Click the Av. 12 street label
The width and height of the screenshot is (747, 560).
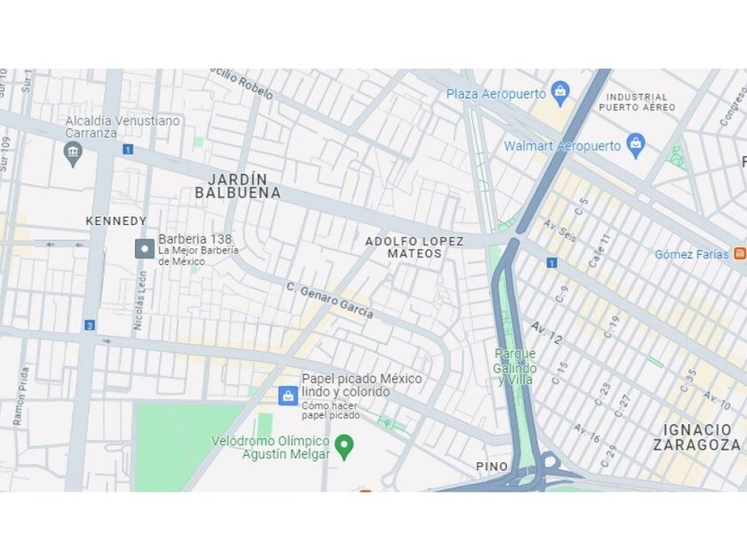point(546,332)
